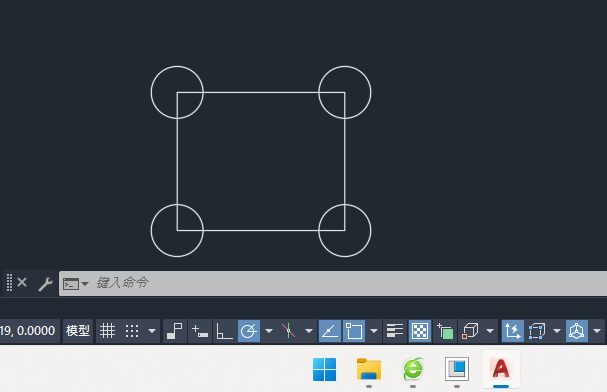
Task: Open the object snap settings dropdown
Action: point(374,331)
